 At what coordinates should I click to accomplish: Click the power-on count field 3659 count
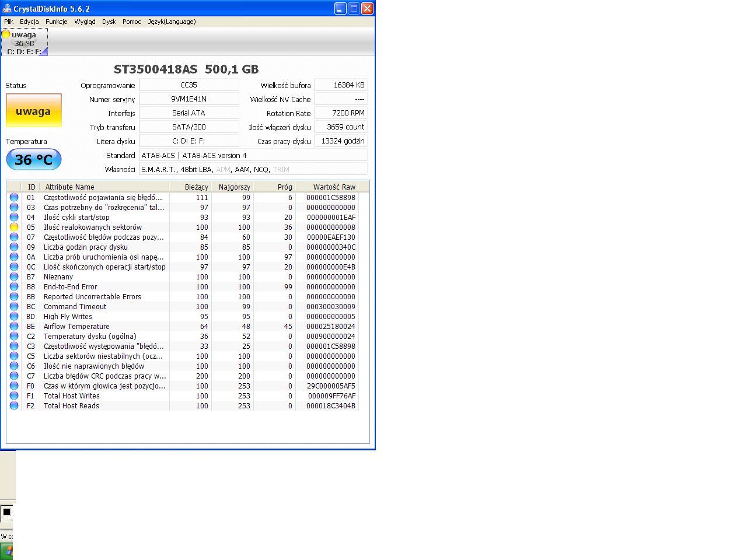click(341, 127)
